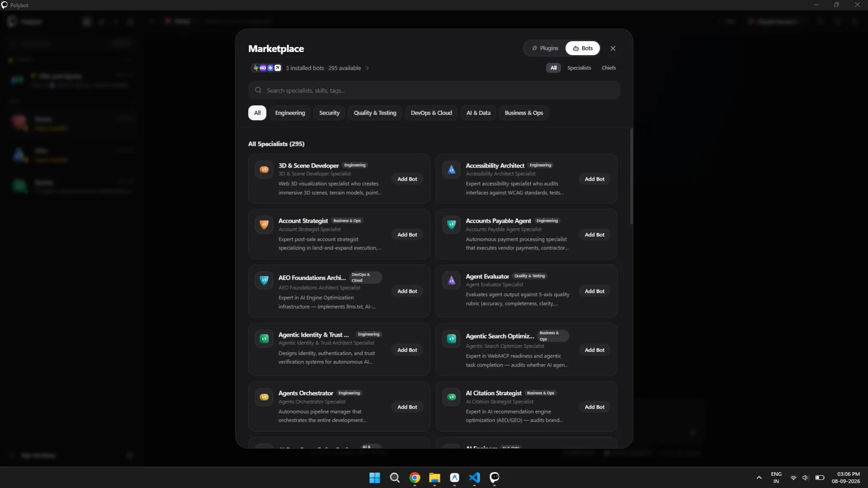Select the All filter next to Specialists

(553, 68)
